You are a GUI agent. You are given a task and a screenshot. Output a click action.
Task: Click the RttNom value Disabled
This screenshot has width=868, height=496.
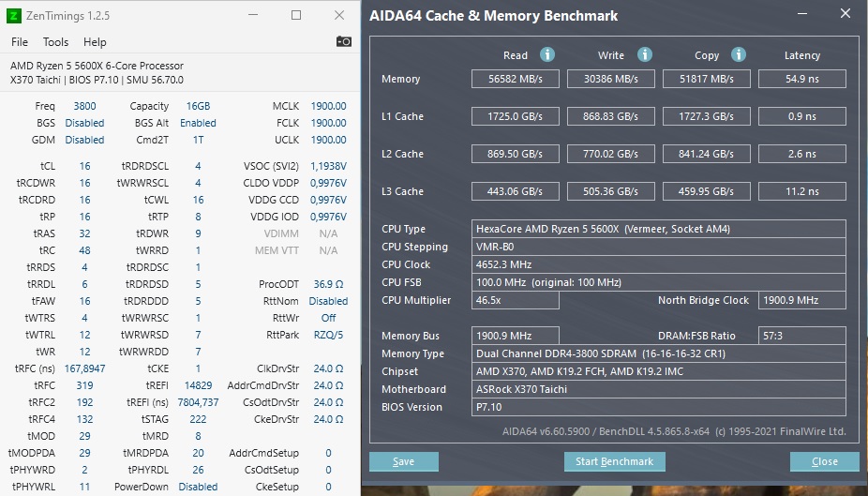(328, 301)
